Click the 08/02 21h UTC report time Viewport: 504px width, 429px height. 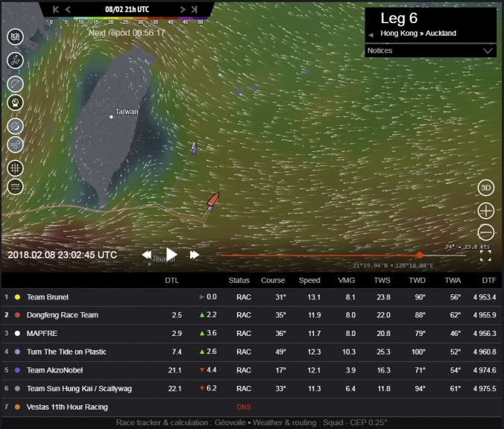[127, 10]
